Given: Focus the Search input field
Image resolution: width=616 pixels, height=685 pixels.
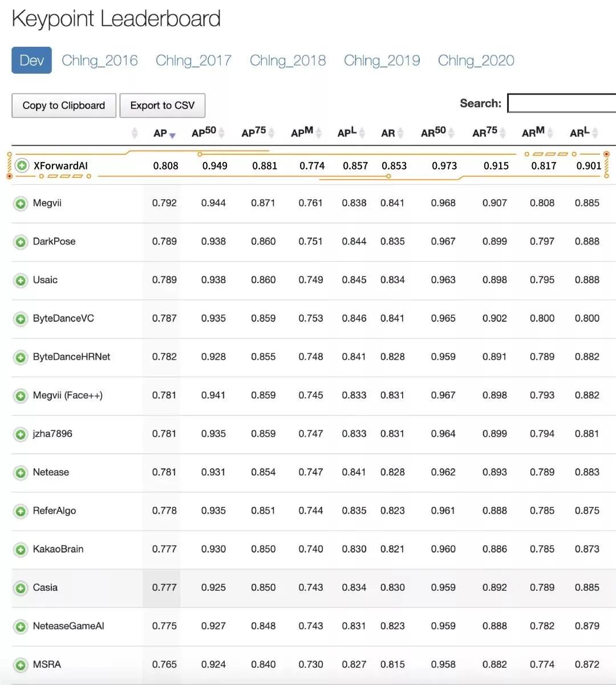Looking at the screenshot, I should click(x=562, y=103).
